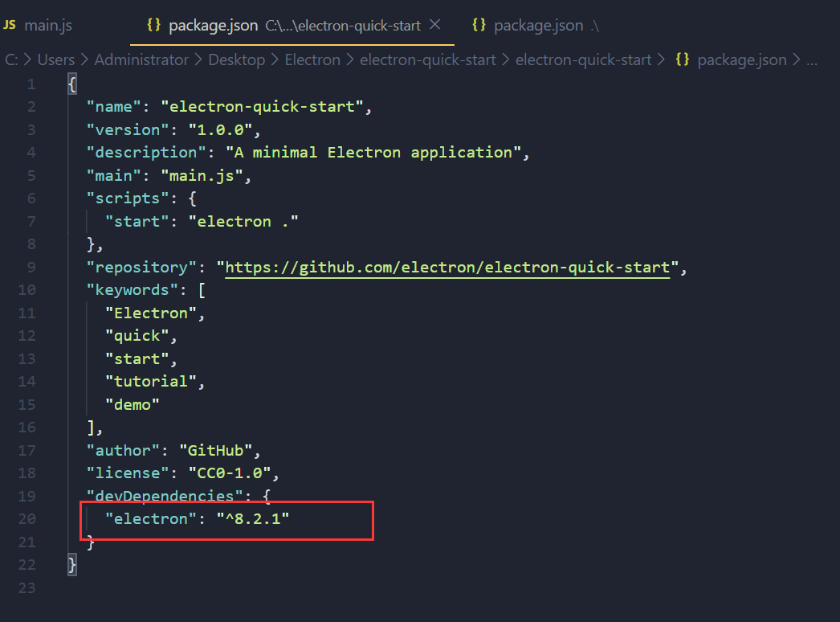Open the Users breadcrumb segment
The width and height of the screenshot is (840, 622).
point(56,59)
